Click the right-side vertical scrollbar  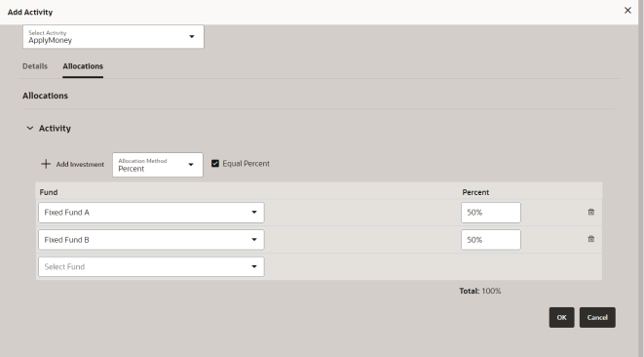641,178
